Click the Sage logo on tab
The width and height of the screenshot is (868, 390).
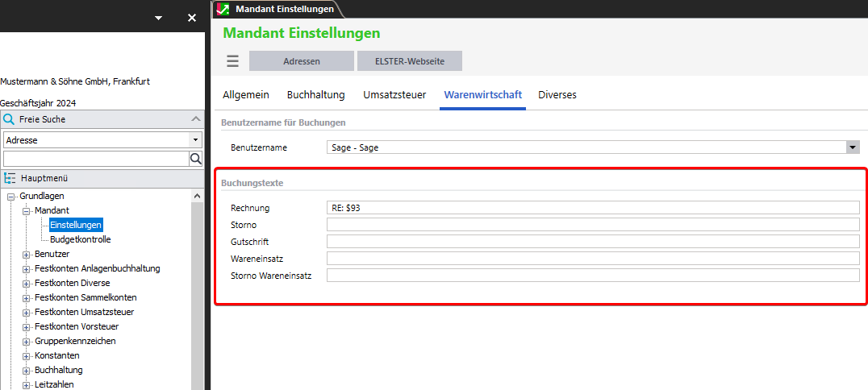coord(223,9)
